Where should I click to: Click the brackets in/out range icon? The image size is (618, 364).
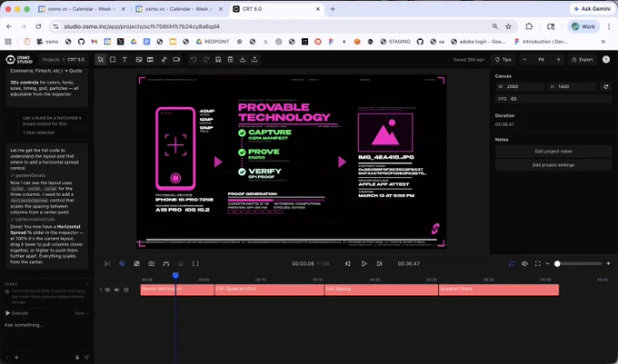pos(195,263)
